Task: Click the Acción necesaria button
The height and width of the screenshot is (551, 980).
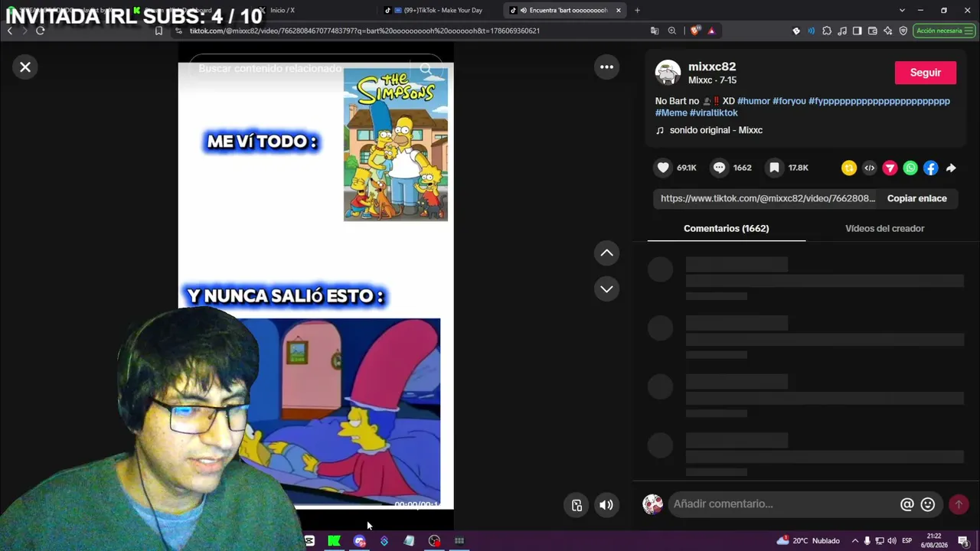Action: 944,31
